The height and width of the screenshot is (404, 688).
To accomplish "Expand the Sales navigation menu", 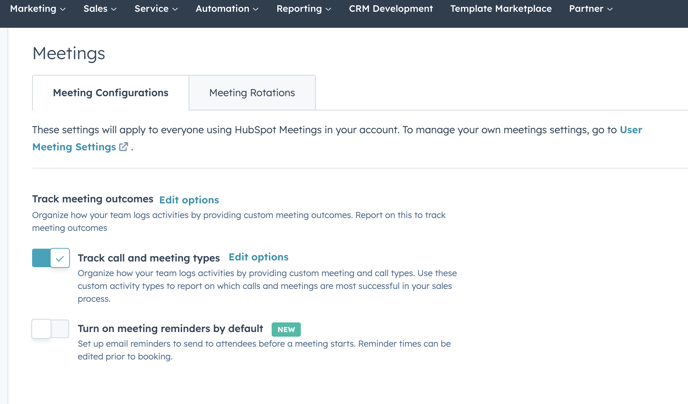I will click(x=100, y=9).
